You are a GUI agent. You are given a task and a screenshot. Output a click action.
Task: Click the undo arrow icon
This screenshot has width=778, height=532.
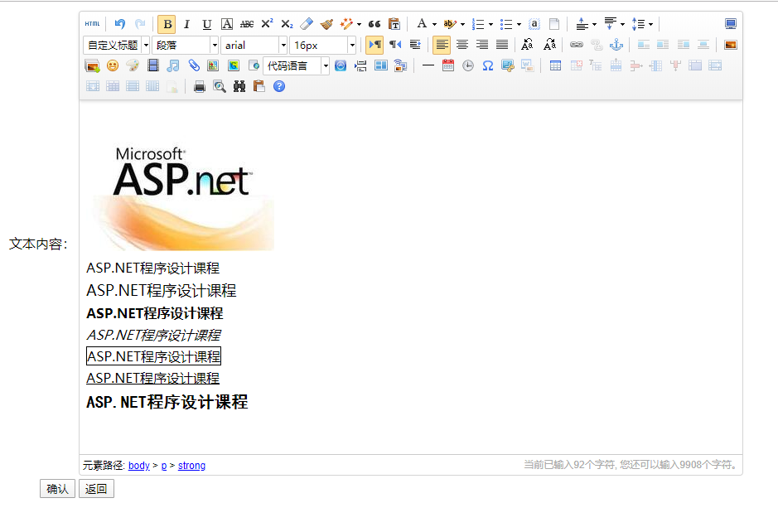click(120, 24)
